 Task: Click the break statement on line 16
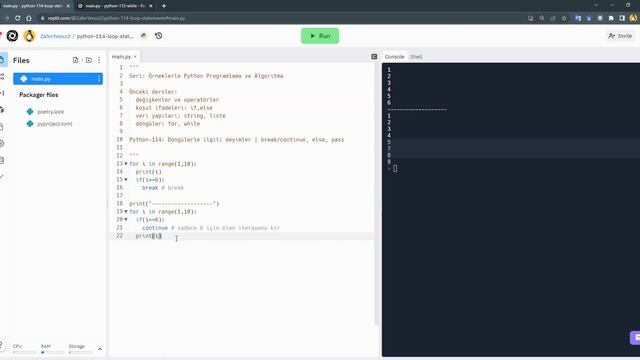[x=150, y=188]
